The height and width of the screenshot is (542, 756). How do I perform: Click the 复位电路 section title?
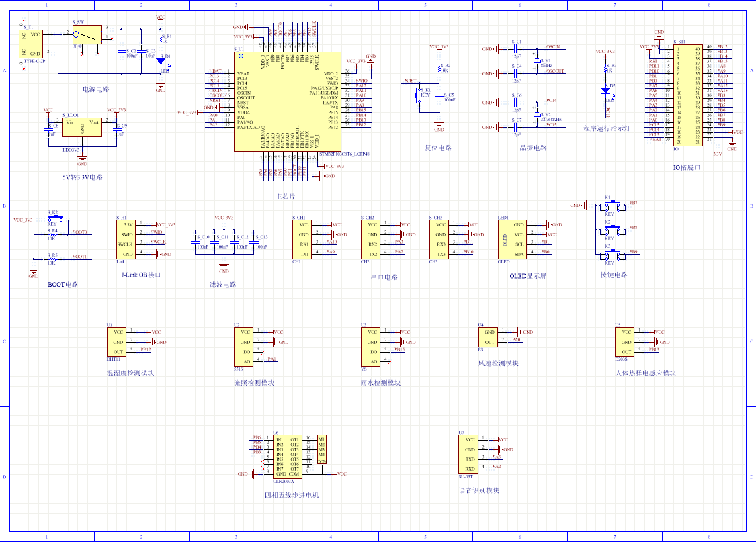coord(437,148)
